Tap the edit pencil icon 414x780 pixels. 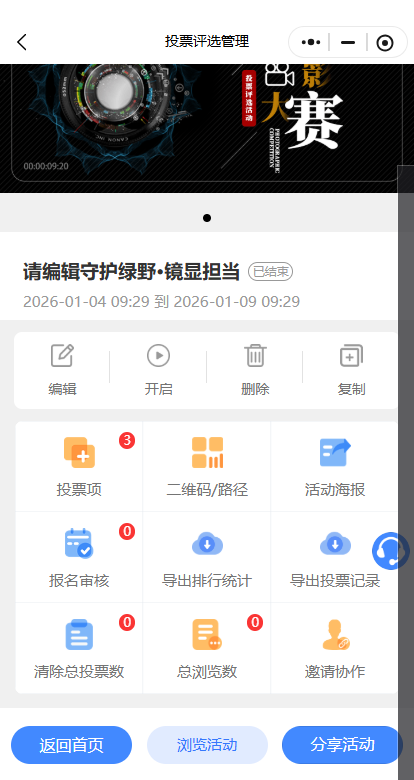(62, 355)
